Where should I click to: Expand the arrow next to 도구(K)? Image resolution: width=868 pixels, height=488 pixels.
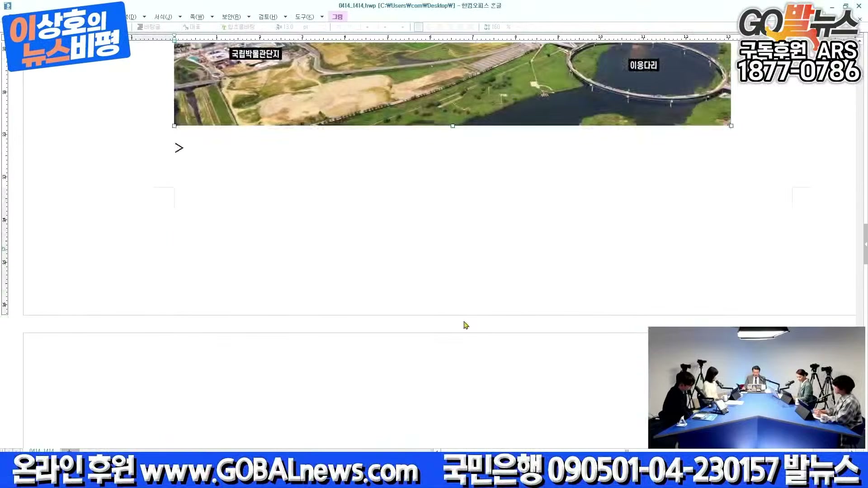click(x=322, y=17)
